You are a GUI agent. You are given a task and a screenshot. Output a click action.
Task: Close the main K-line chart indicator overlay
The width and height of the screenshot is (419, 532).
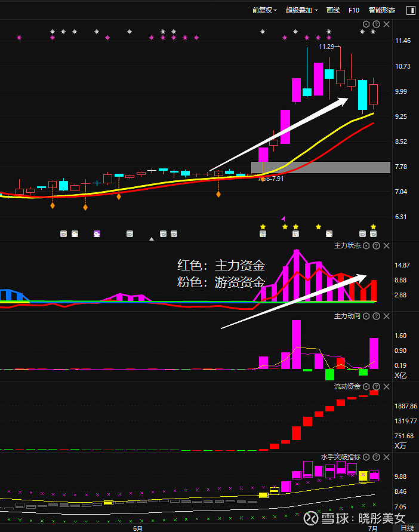pos(386,24)
